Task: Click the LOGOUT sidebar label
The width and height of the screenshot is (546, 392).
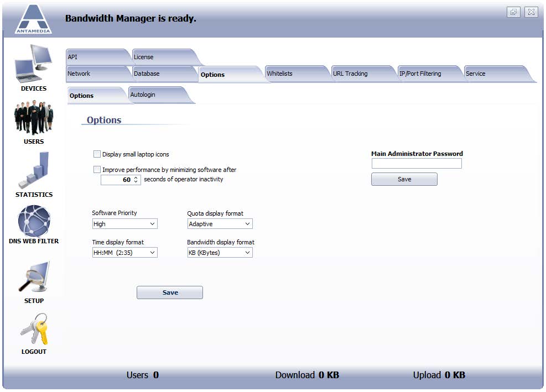Action: (34, 352)
